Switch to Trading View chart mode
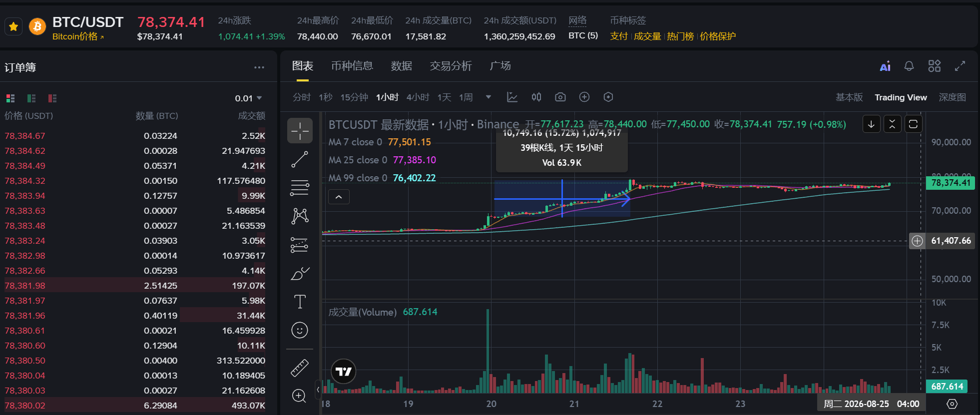Image resolution: width=980 pixels, height=415 pixels. point(901,97)
